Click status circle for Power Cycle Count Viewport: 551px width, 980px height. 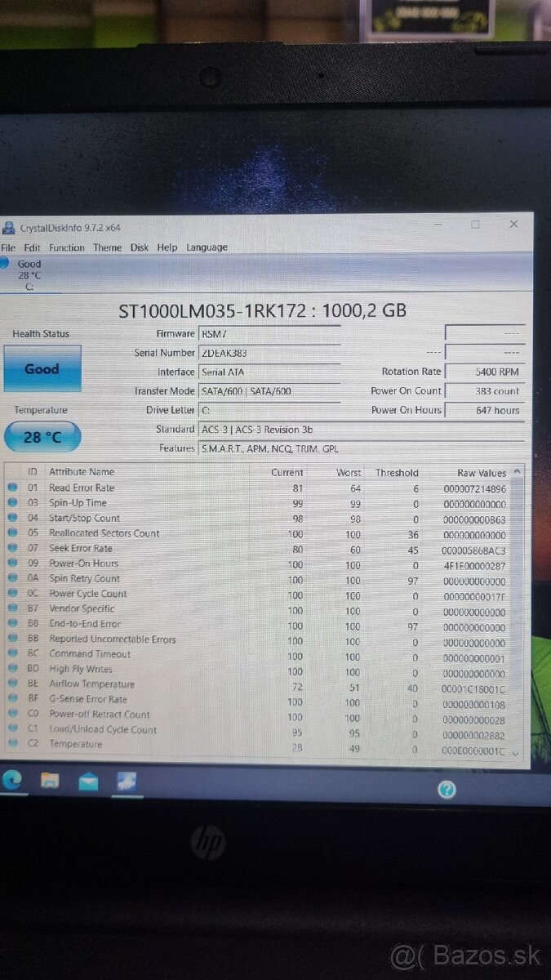pyautogui.click(x=12, y=594)
